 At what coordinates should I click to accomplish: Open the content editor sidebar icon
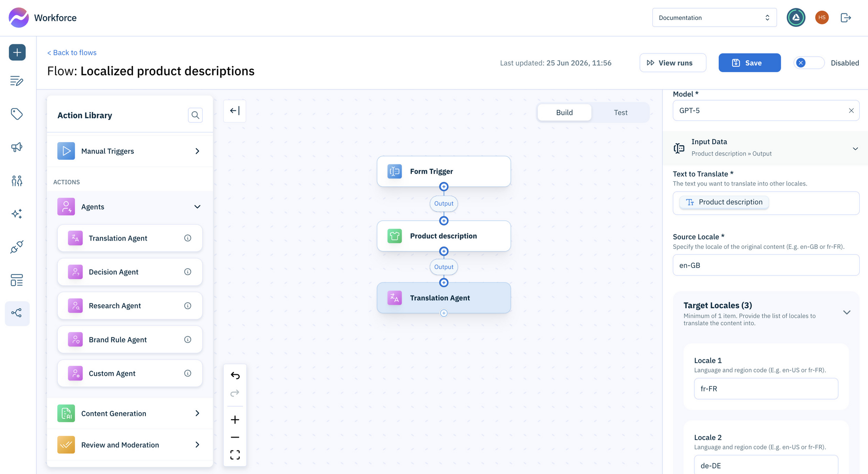tap(17, 81)
